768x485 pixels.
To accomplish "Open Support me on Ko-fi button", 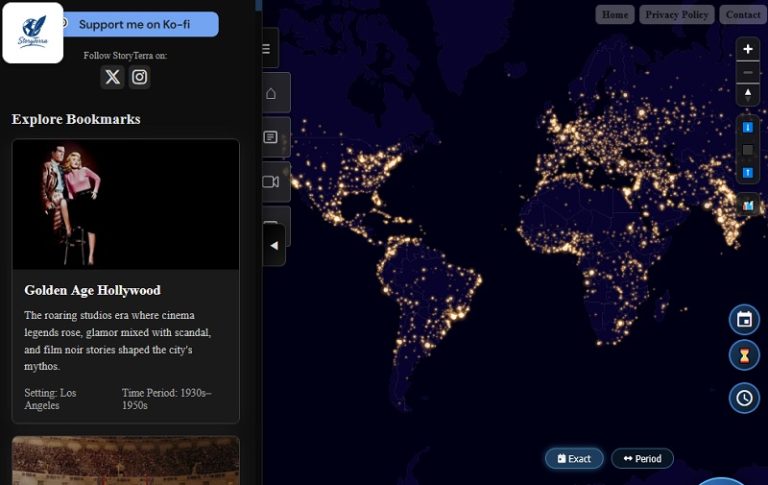I will 141,24.
